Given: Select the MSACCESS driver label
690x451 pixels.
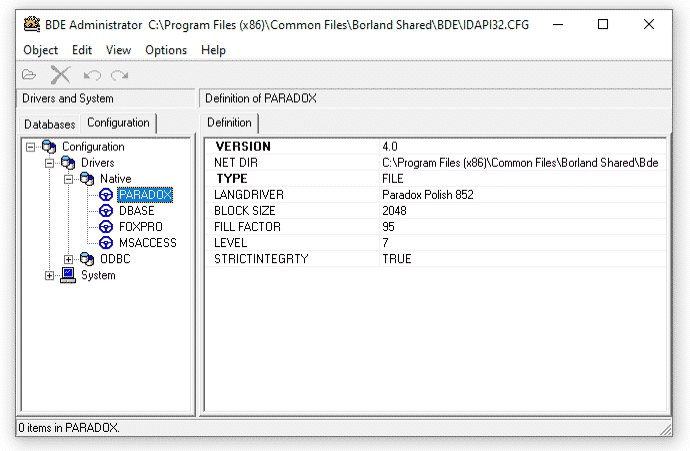Looking at the screenshot, I should pos(148,243).
